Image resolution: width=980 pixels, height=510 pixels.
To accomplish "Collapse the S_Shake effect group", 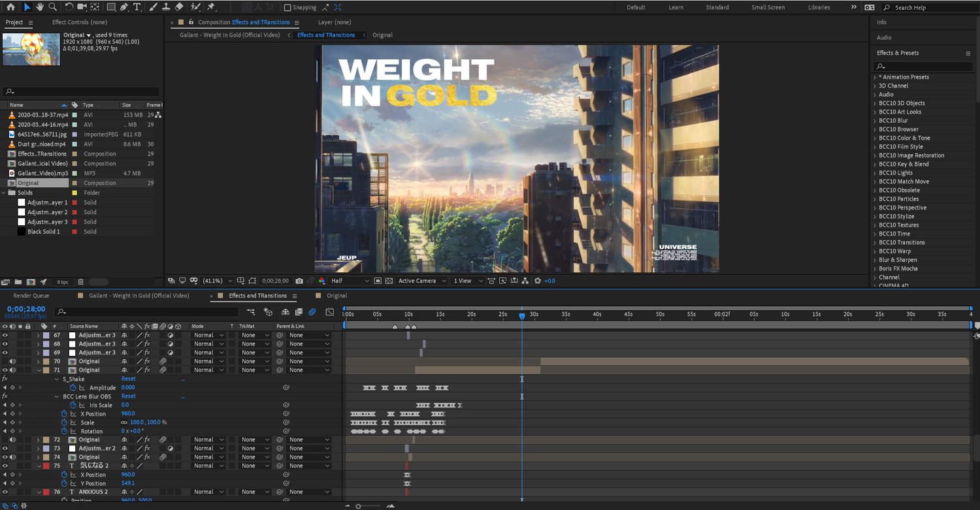I will [57, 379].
